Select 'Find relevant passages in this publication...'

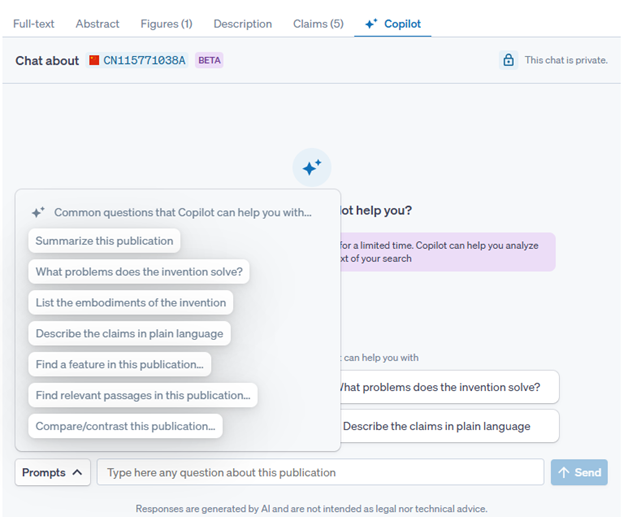click(x=143, y=395)
